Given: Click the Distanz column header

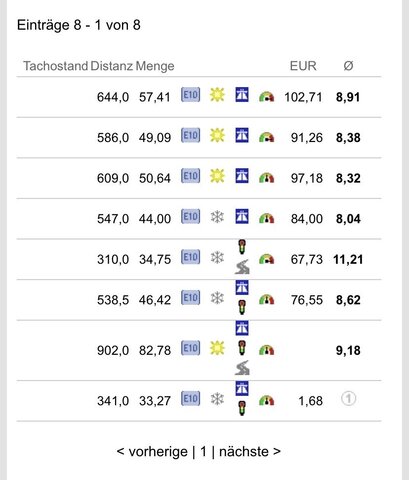Looking at the screenshot, I should [112, 66].
